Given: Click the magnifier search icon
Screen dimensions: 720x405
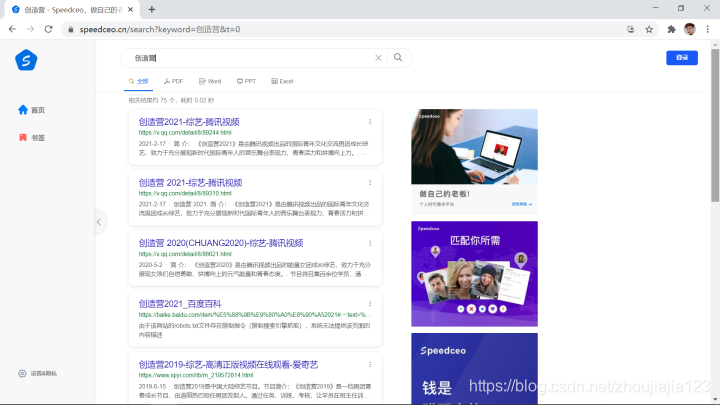Looking at the screenshot, I should (x=398, y=57).
